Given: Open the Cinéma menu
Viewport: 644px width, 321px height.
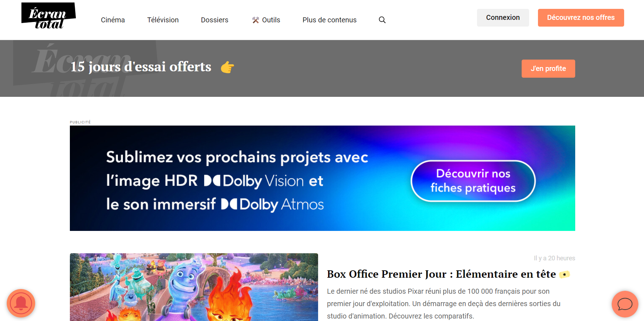Looking at the screenshot, I should click(x=113, y=20).
